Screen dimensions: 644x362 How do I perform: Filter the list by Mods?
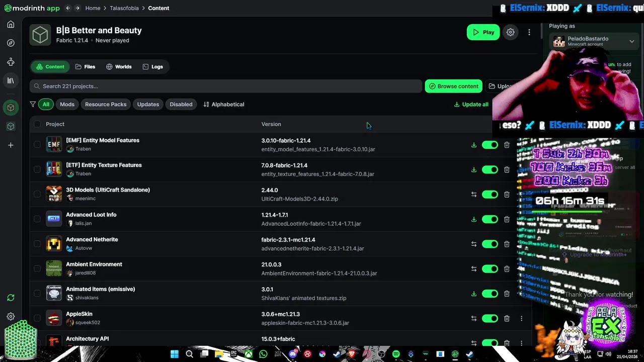(x=67, y=105)
